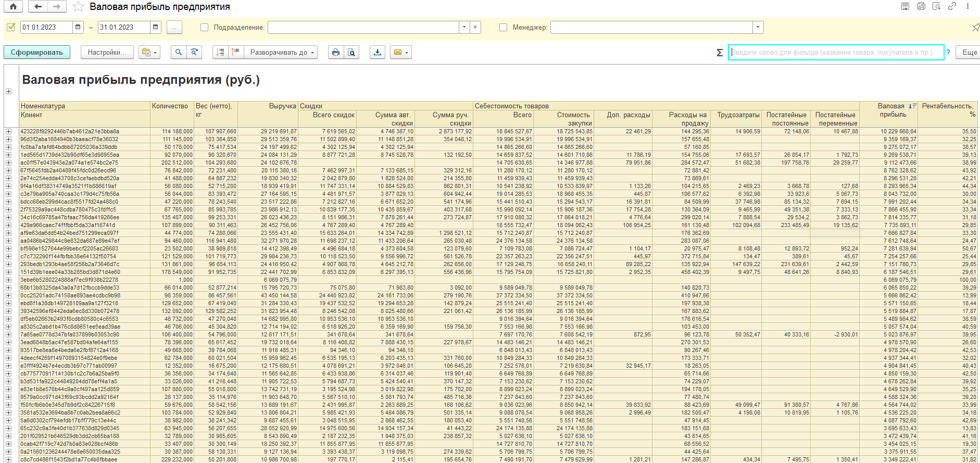Click the Подразделение text field
Viewport: 980px width, 463px height.
point(363,27)
